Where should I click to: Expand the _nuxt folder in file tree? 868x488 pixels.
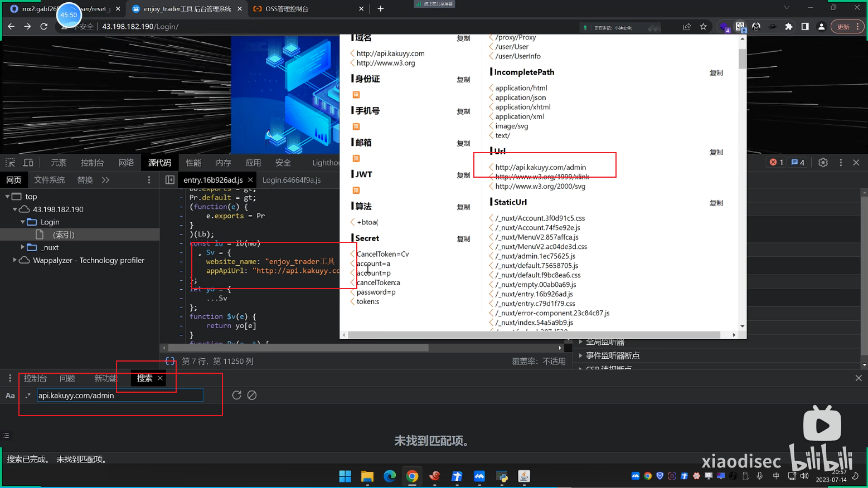click(x=22, y=247)
